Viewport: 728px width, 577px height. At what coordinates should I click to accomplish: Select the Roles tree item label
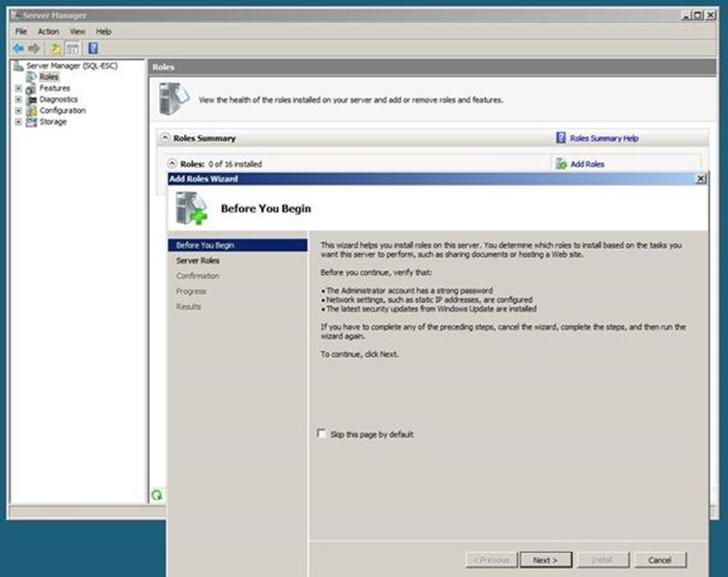click(49, 77)
